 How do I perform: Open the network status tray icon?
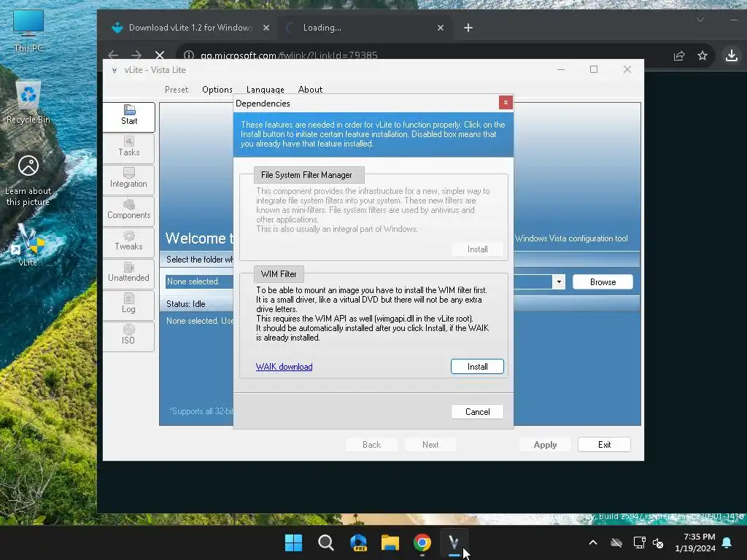coord(639,542)
